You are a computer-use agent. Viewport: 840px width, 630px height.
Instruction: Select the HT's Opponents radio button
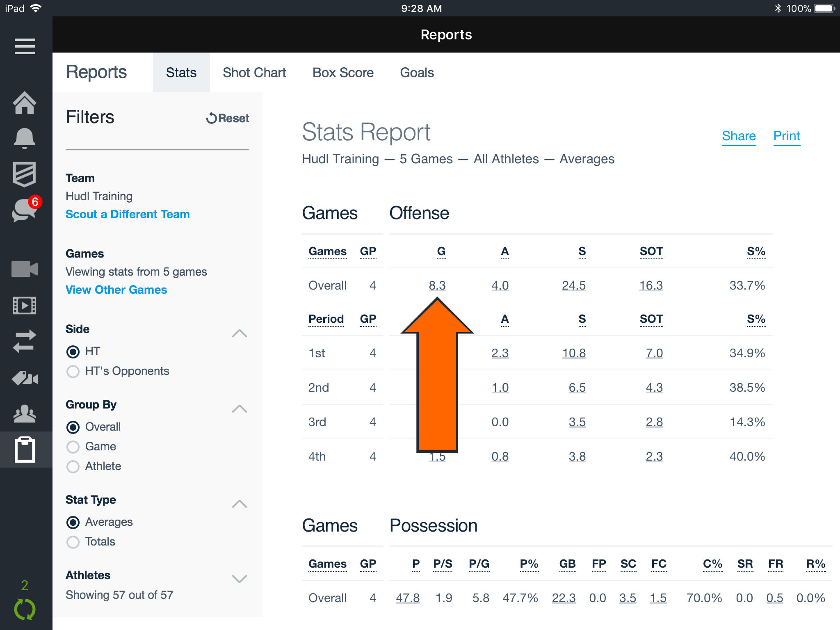click(73, 372)
